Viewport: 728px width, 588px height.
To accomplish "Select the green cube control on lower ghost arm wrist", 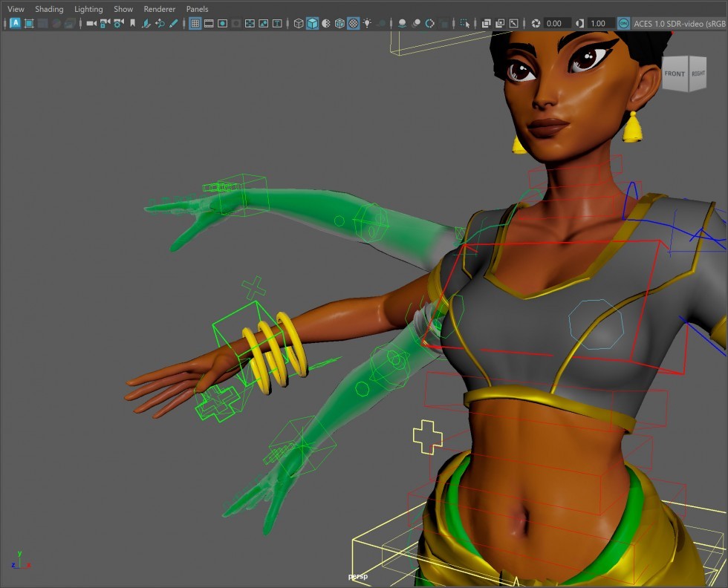I will (302, 445).
